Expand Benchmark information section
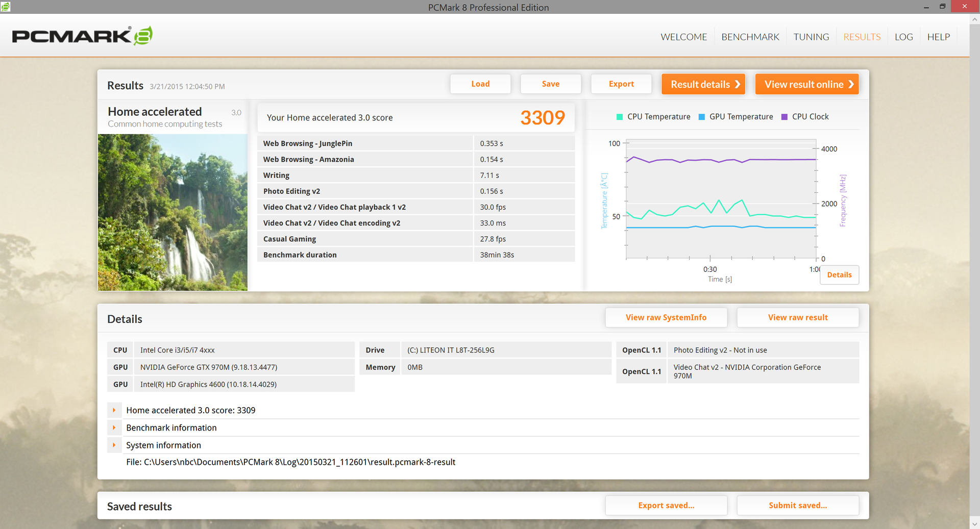The width and height of the screenshot is (980, 529). tap(114, 427)
